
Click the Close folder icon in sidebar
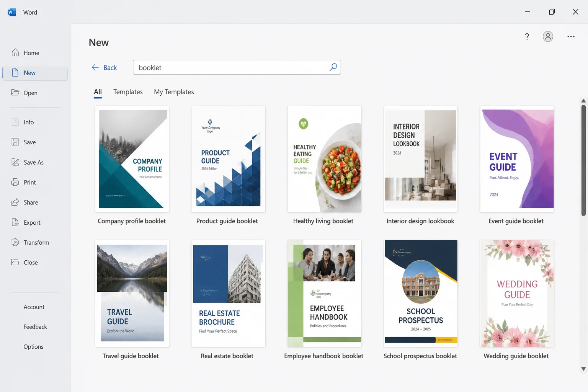(15, 262)
